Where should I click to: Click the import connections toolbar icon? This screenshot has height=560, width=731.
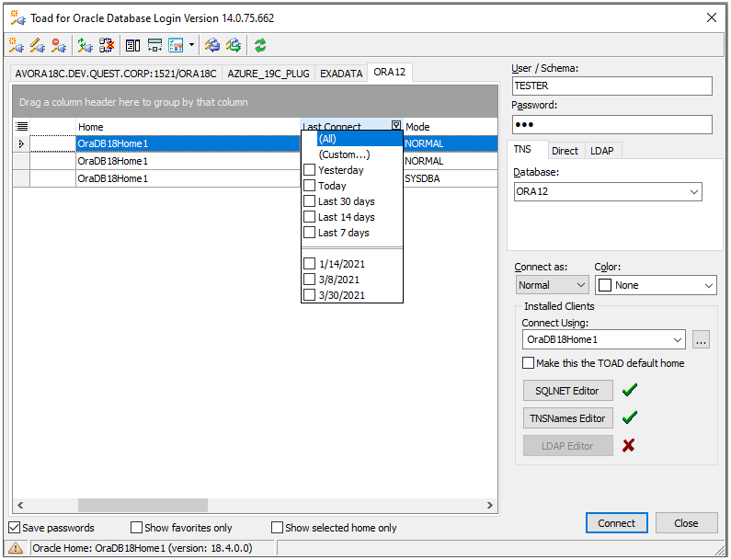[x=212, y=44]
